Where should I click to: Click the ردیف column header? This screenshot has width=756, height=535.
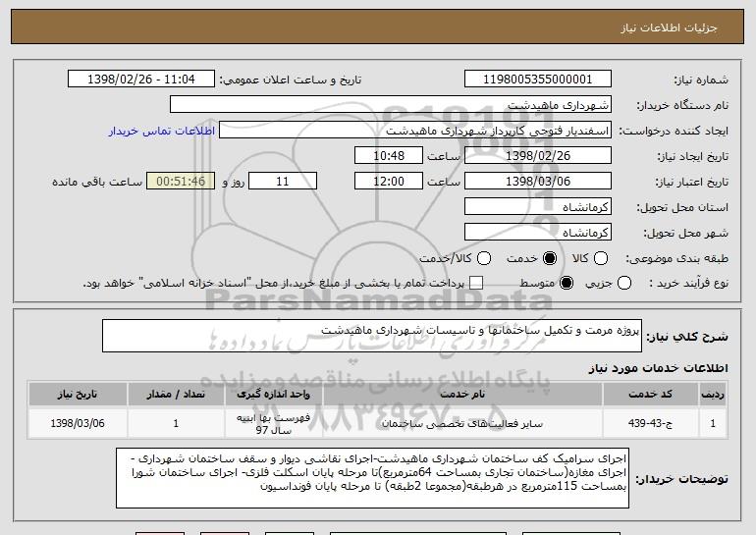(x=713, y=395)
